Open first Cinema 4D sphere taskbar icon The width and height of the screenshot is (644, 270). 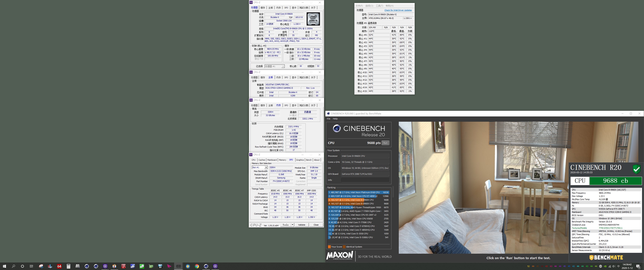pyautogui.click(x=87, y=266)
